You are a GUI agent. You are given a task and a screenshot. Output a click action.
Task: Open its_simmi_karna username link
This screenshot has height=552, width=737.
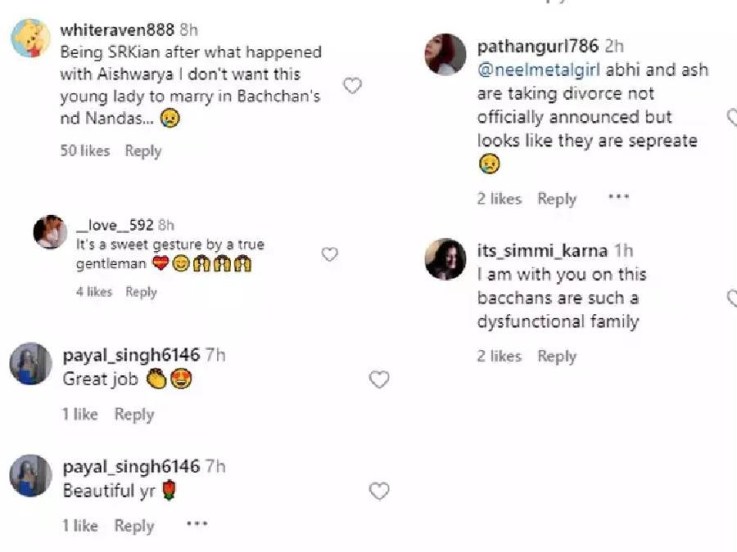tap(542, 251)
